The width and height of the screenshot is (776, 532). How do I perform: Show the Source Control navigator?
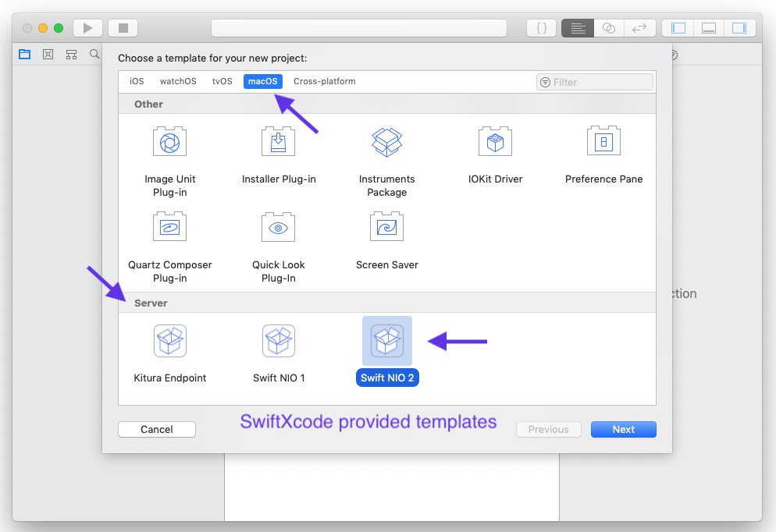[x=48, y=55]
